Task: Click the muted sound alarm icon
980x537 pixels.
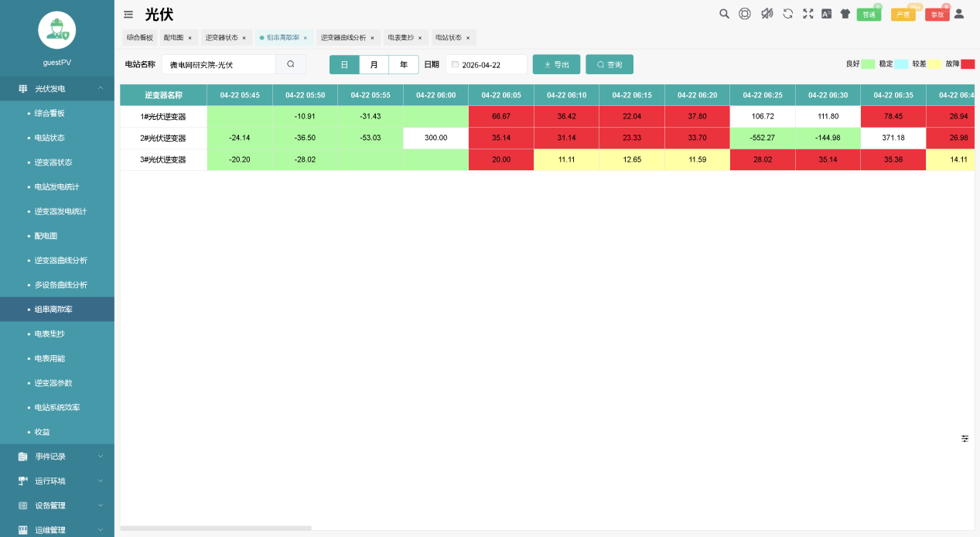Action: [767, 13]
